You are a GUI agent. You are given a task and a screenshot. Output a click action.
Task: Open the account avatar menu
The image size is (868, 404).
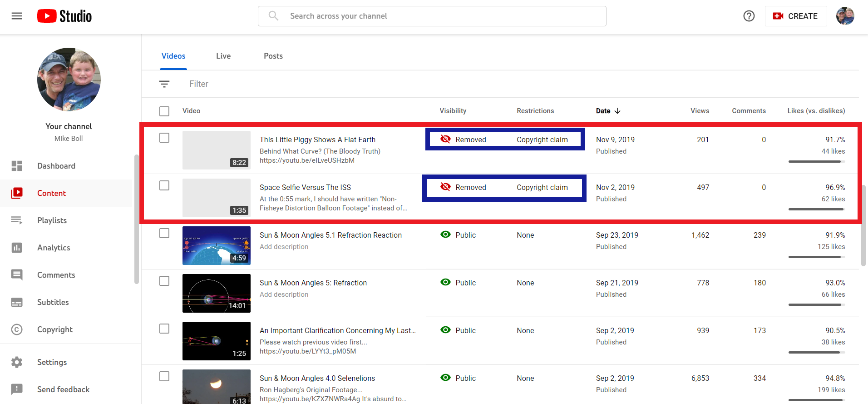(x=845, y=16)
